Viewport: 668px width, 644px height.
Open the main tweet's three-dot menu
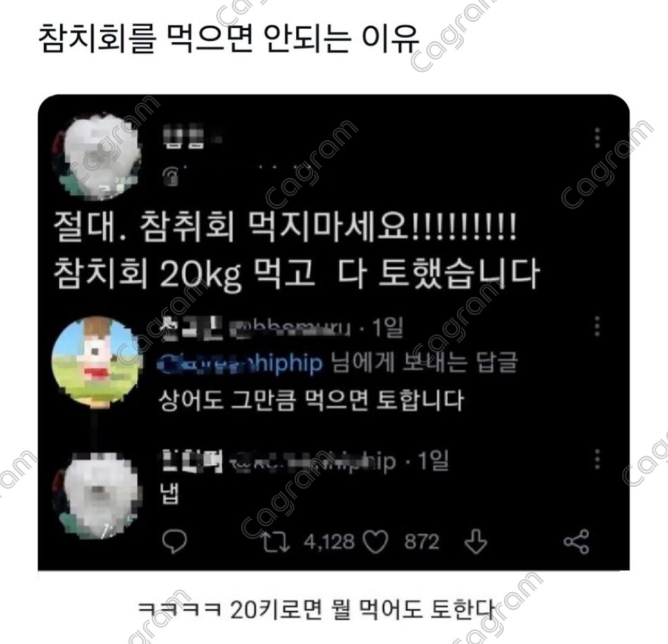coord(598,138)
